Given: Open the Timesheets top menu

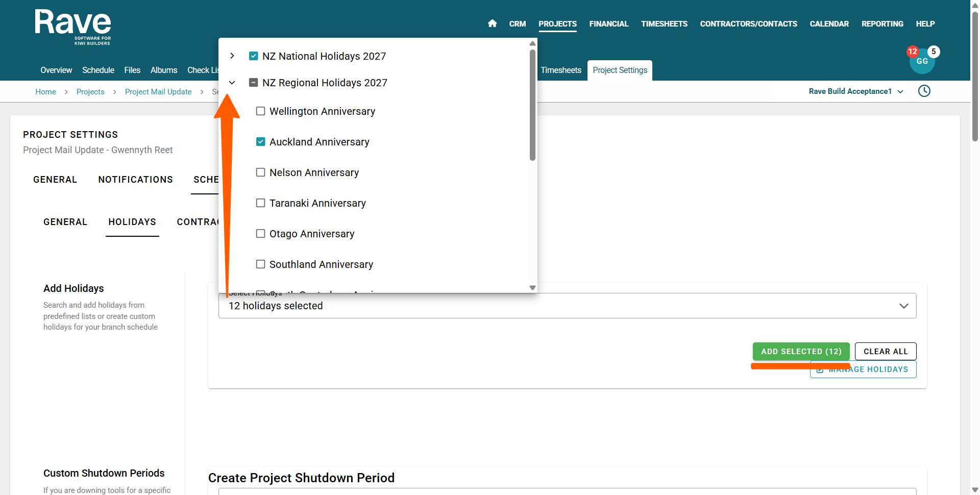Looking at the screenshot, I should click(x=664, y=24).
